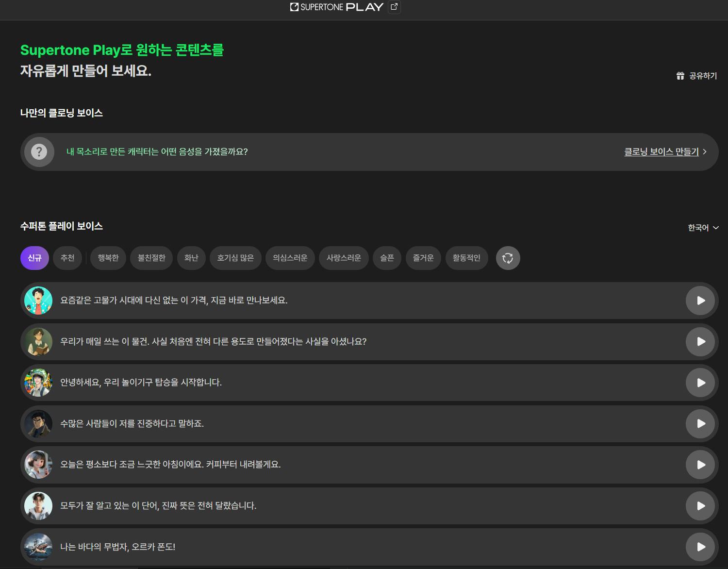Filter voices by 슬픈 emotion

(x=387, y=258)
